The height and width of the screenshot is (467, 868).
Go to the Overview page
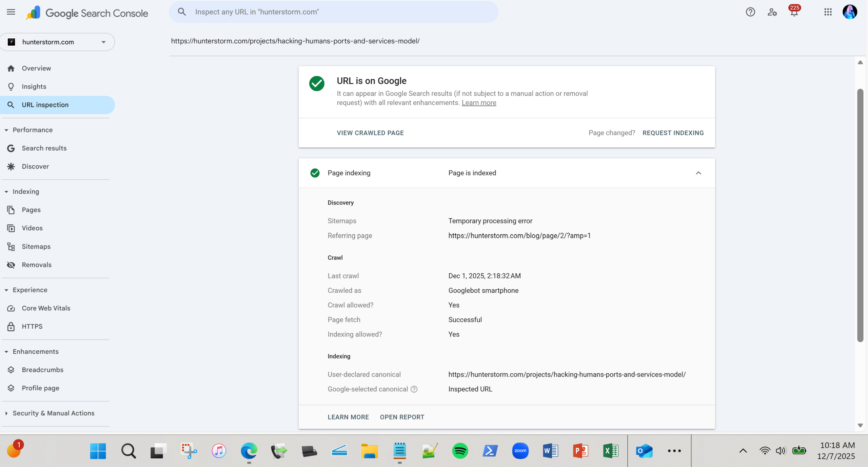tap(36, 68)
